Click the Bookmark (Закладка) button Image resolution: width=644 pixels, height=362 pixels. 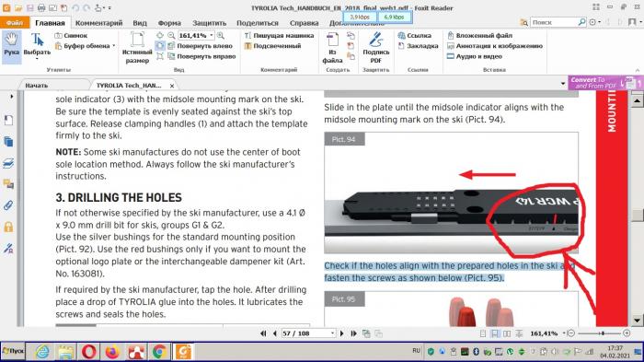coord(418,46)
